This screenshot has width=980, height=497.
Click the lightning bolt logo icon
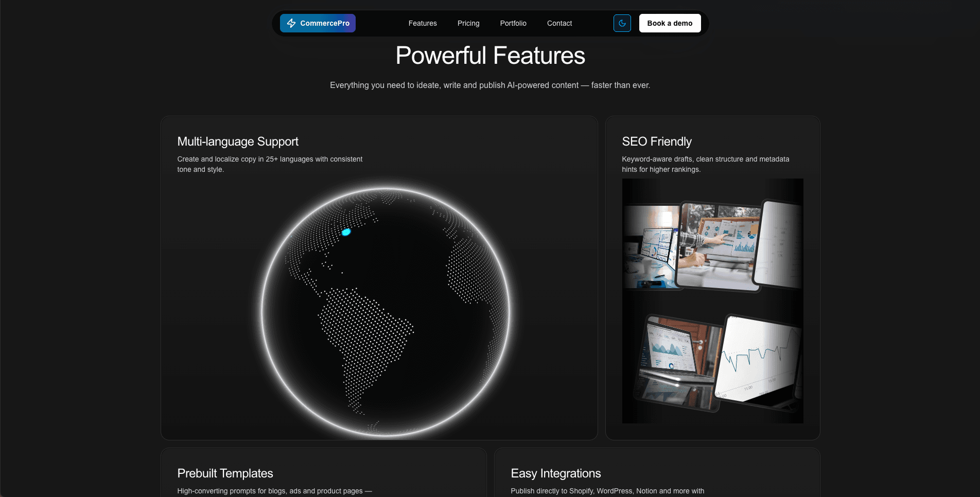[x=291, y=23]
